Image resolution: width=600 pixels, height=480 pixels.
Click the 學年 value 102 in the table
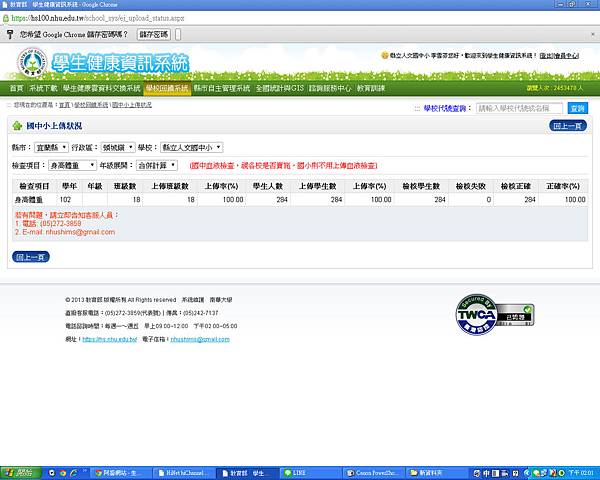pyautogui.click(x=65, y=200)
